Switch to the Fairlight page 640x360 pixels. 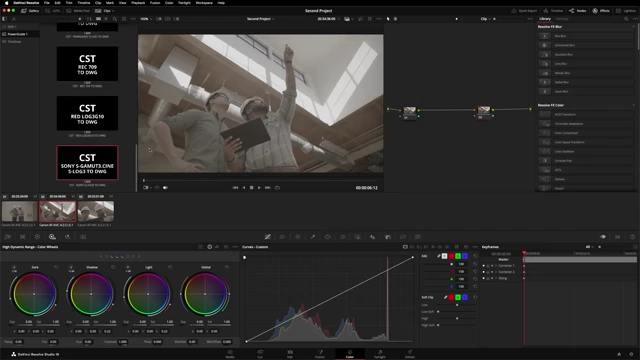[380, 354]
